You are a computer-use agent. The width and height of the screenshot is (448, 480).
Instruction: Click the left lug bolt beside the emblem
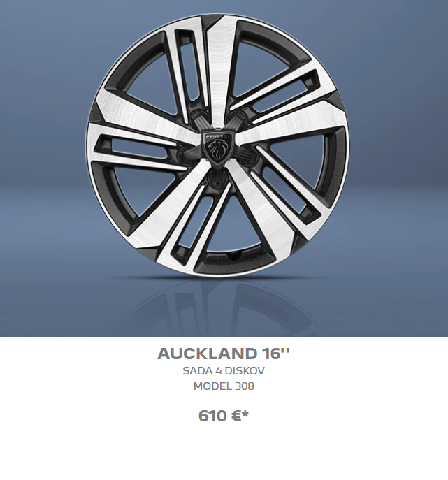coord(187,154)
